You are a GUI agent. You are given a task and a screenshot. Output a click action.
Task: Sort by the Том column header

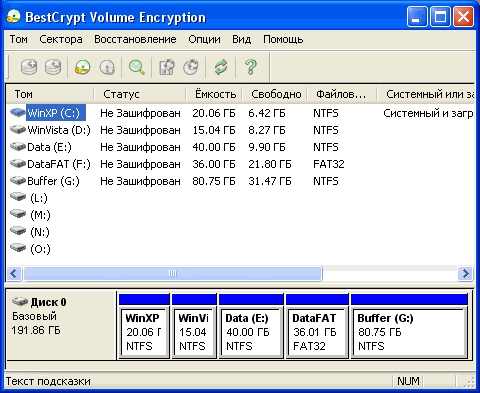coord(50,94)
